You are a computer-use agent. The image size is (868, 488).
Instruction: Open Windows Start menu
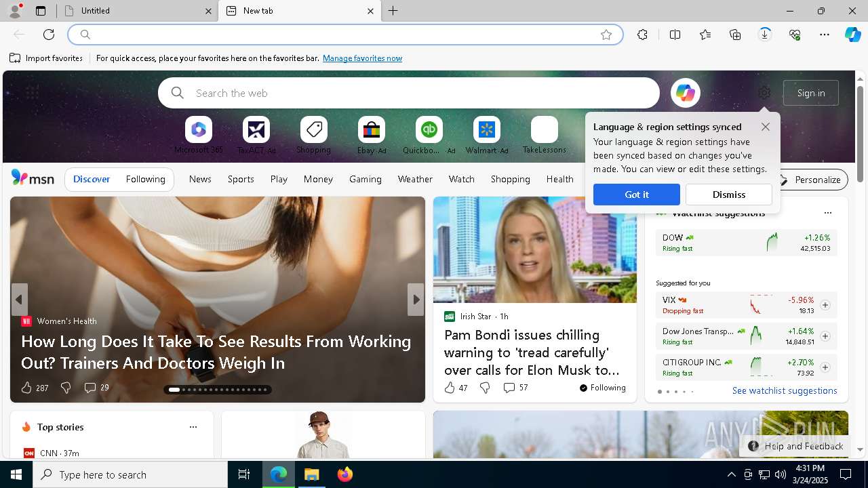16,474
